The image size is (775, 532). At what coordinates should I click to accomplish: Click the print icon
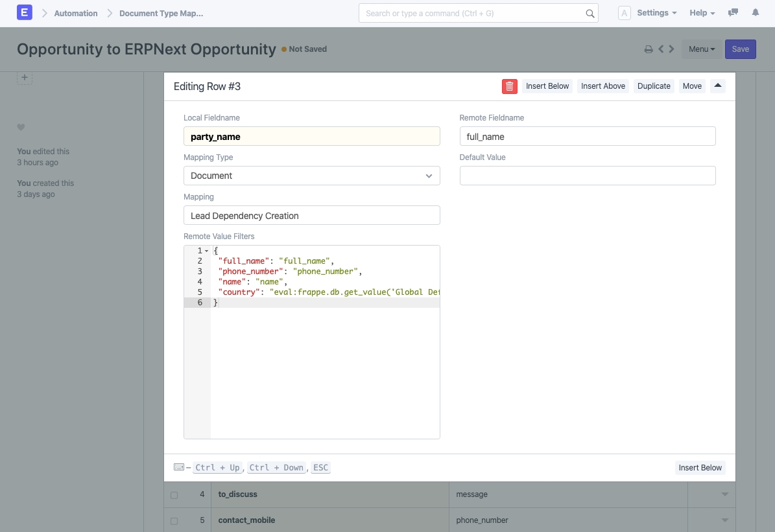coord(648,49)
